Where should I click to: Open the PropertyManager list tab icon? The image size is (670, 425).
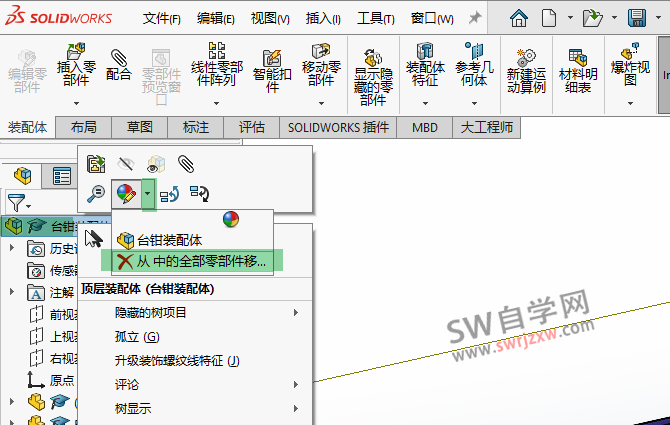[x=62, y=176]
